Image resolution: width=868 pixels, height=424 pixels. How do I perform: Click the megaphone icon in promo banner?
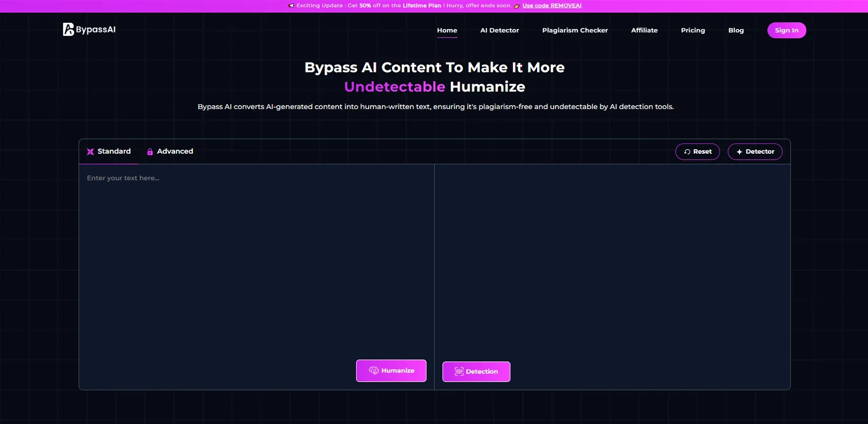pyautogui.click(x=291, y=6)
